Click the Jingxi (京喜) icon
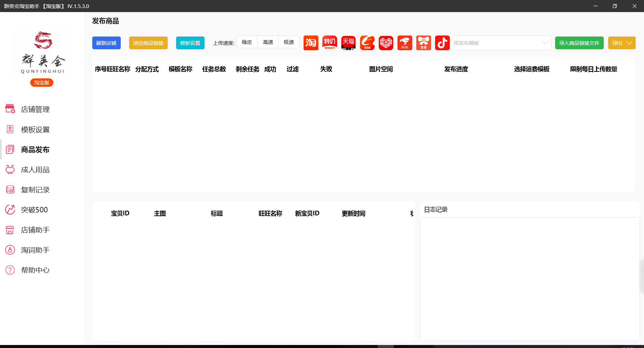The width and height of the screenshot is (644, 348). 423,43
